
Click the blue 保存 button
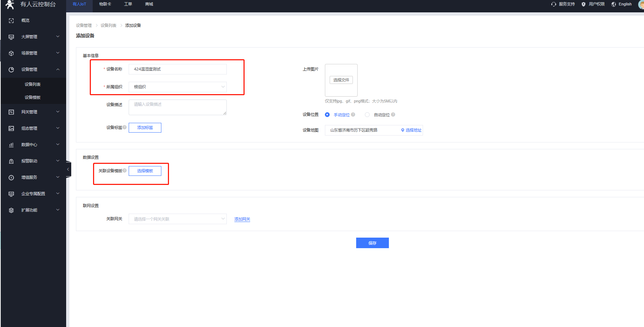[372, 243]
